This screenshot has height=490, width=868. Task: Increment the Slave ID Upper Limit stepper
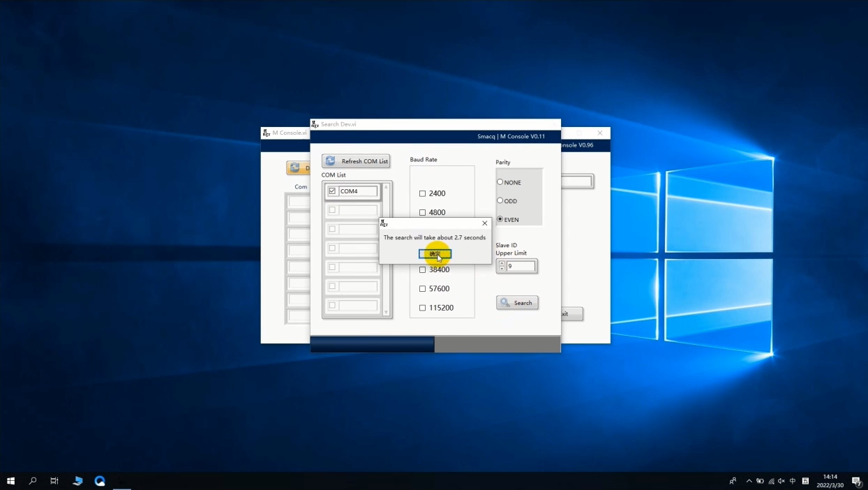(501, 263)
